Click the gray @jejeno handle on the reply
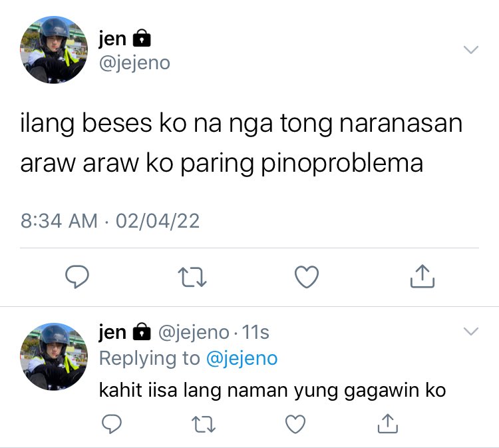 [x=194, y=333]
